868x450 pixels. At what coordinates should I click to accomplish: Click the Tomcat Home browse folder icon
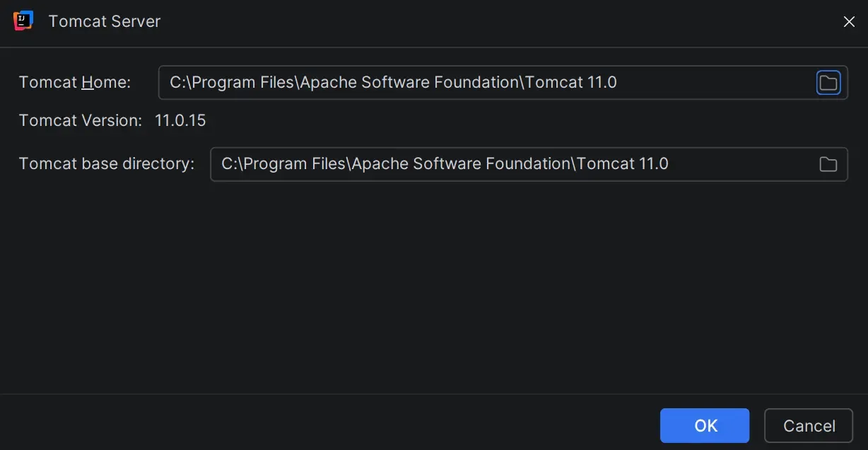pyautogui.click(x=828, y=83)
